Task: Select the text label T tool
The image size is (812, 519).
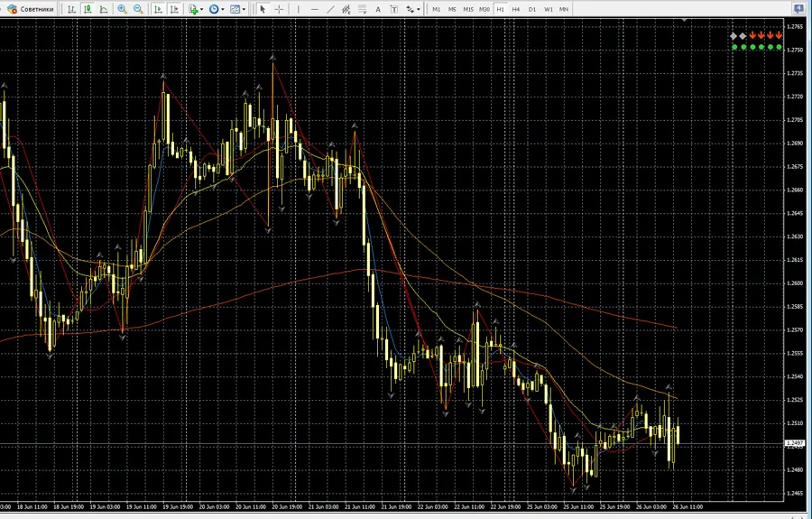Action: [x=394, y=9]
